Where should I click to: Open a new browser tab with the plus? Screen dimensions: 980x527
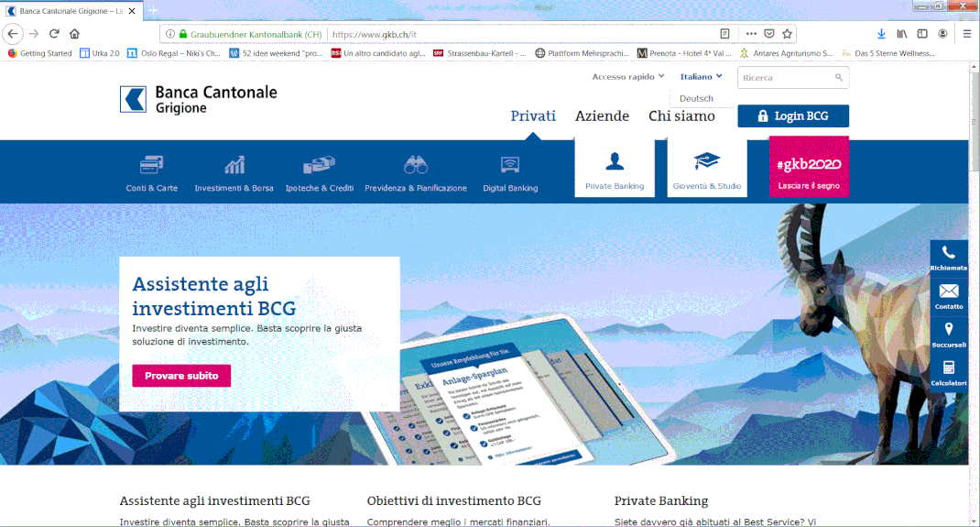point(153,11)
